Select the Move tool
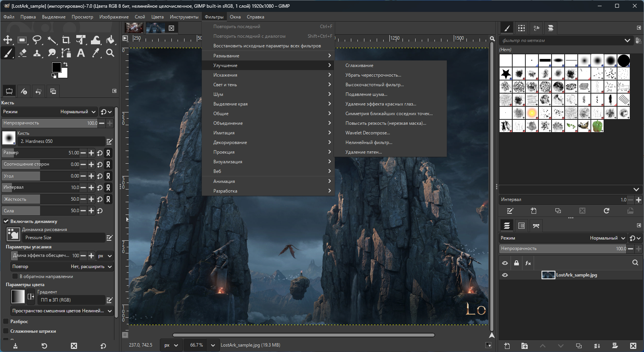The image size is (644, 352). click(x=8, y=40)
